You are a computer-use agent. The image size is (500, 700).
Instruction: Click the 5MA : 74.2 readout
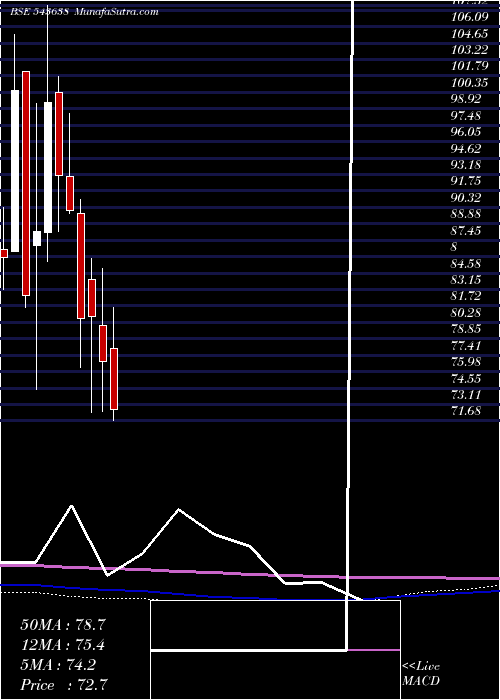click(58, 665)
